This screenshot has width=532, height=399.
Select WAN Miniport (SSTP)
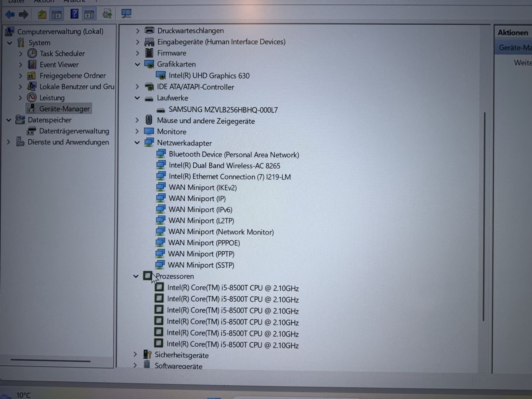[x=201, y=265]
